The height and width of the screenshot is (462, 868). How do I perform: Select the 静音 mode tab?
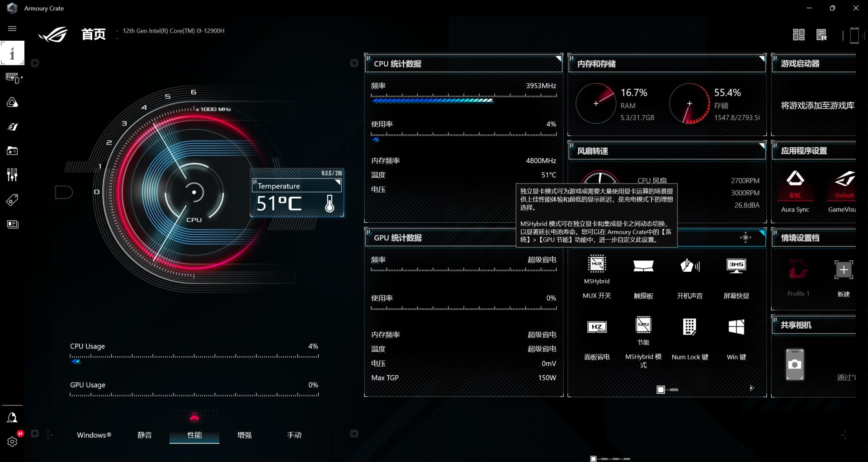point(144,435)
